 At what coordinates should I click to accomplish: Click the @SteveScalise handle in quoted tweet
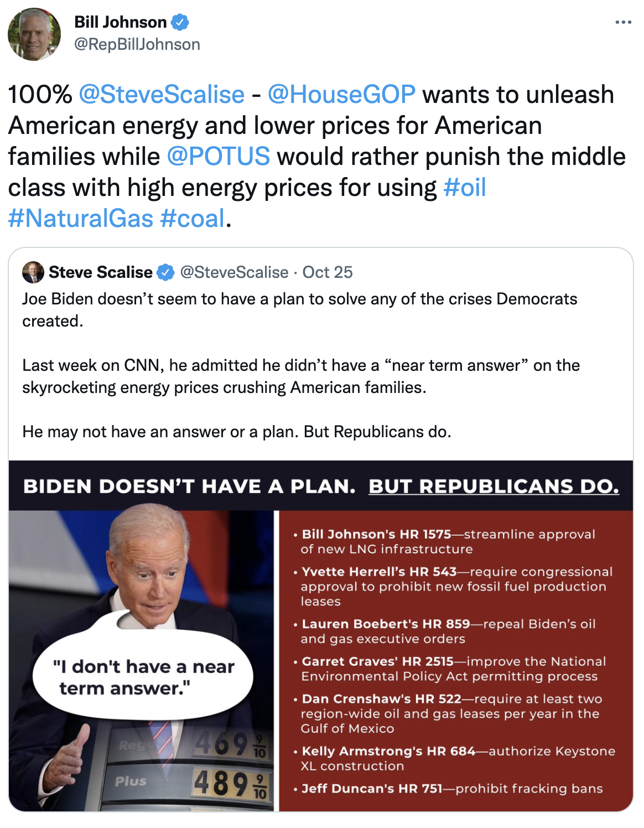(x=235, y=272)
